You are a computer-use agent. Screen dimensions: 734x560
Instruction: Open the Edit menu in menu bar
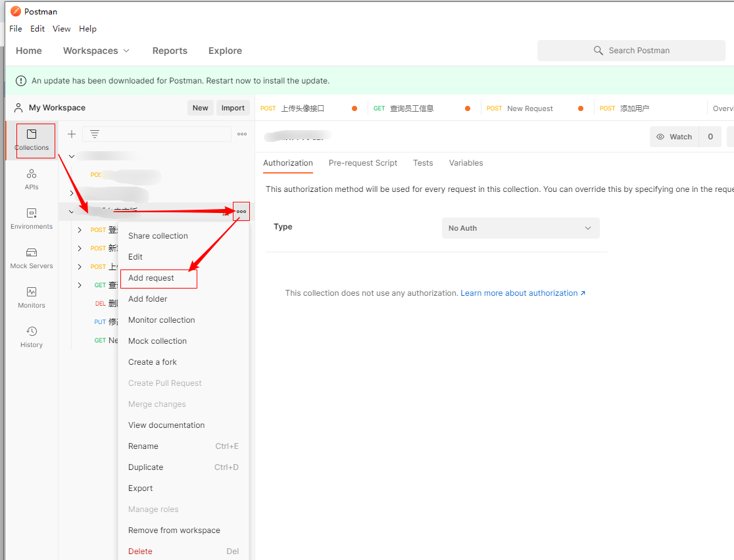(x=37, y=28)
